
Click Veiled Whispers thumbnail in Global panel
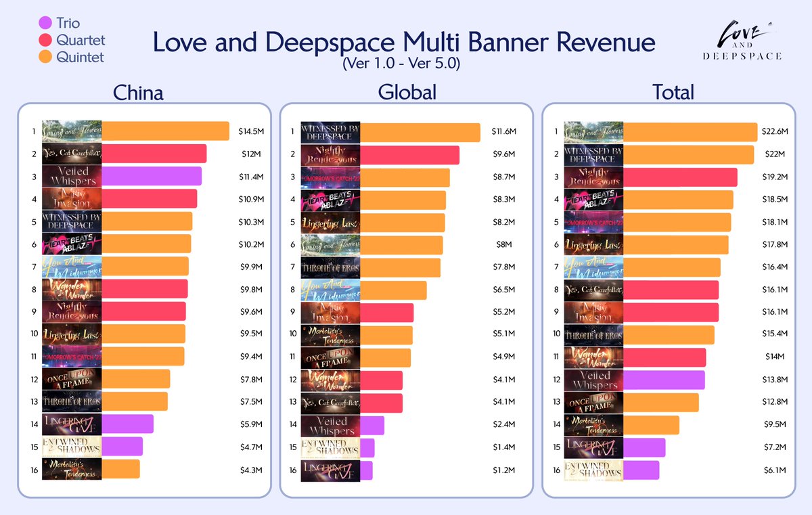tap(330, 425)
